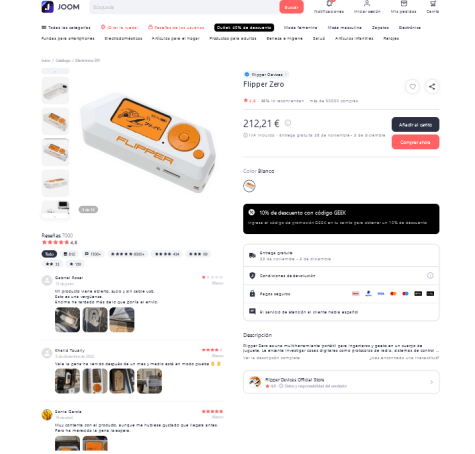Open the shopping cart icon
The height and width of the screenshot is (454, 475).
click(433, 3)
